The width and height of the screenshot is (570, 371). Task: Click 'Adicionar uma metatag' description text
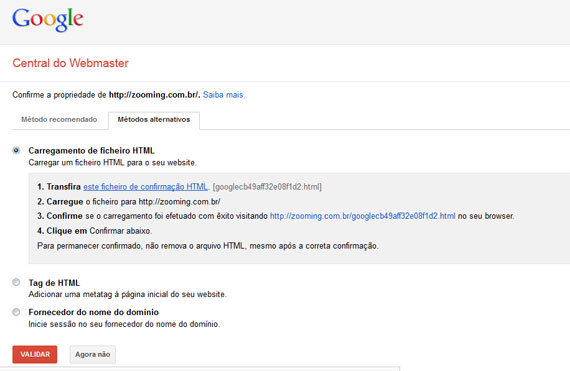coord(128,294)
